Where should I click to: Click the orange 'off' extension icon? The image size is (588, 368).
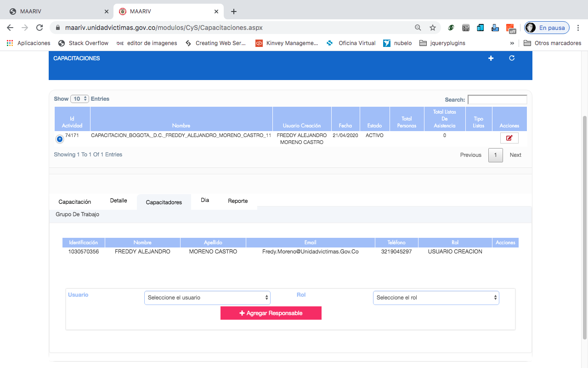tap(511, 28)
